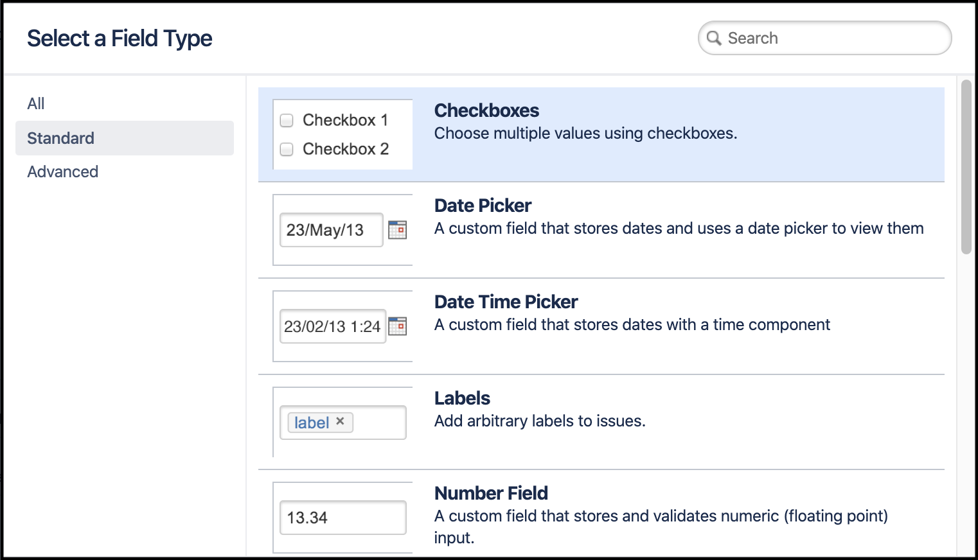Screen dimensions: 978x560
Task: Click the search magnifier icon
Action: [x=713, y=39]
